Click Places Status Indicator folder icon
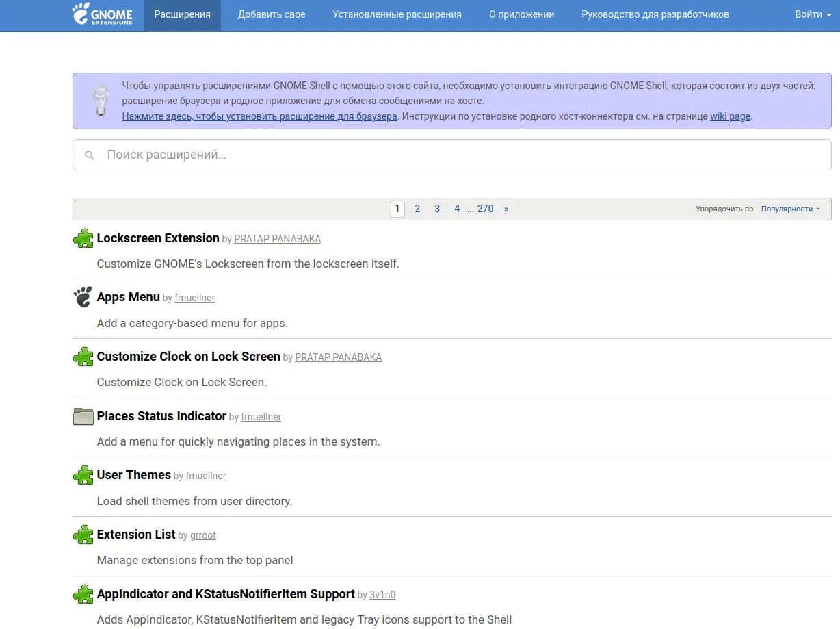The width and height of the screenshot is (840, 629). point(83,416)
